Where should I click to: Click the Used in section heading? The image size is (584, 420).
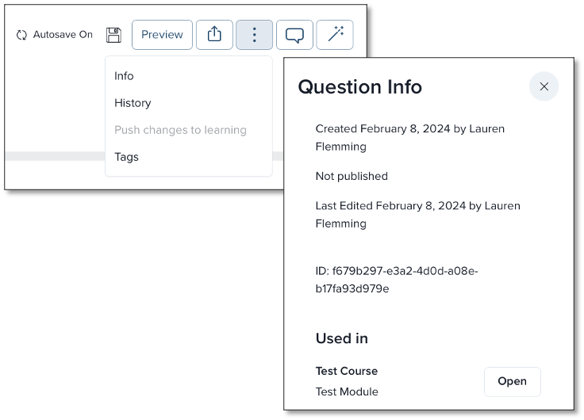tap(342, 338)
